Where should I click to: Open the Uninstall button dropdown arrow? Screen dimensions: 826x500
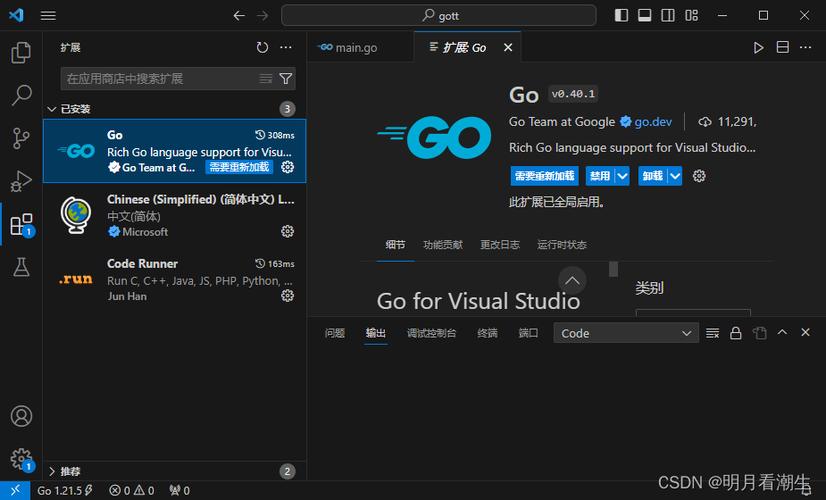tap(675, 176)
